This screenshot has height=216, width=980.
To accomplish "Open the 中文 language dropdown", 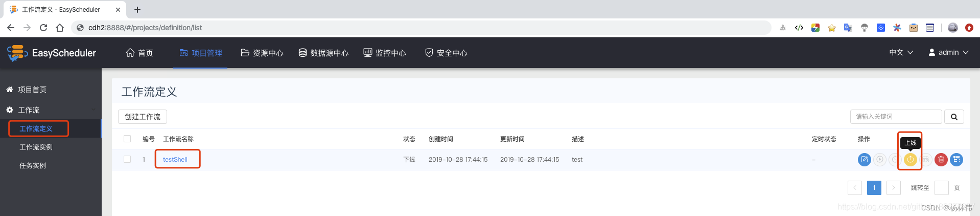I will 901,52.
